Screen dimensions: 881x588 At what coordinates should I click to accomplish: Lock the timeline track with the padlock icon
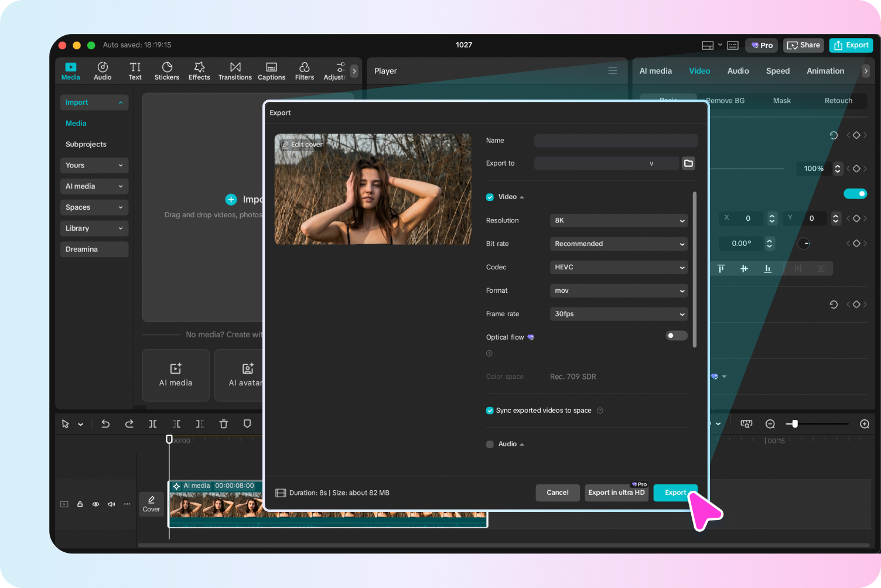coord(80,504)
